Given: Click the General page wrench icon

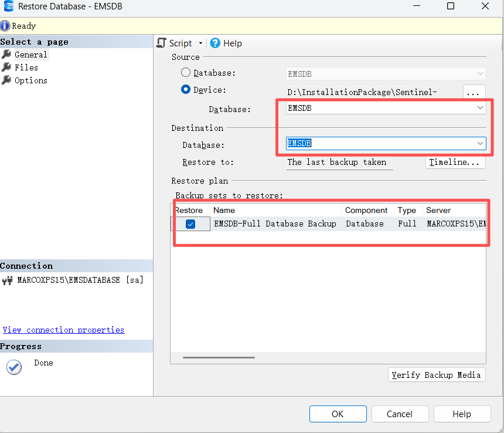Looking at the screenshot, I should click(x=6, y=55).
